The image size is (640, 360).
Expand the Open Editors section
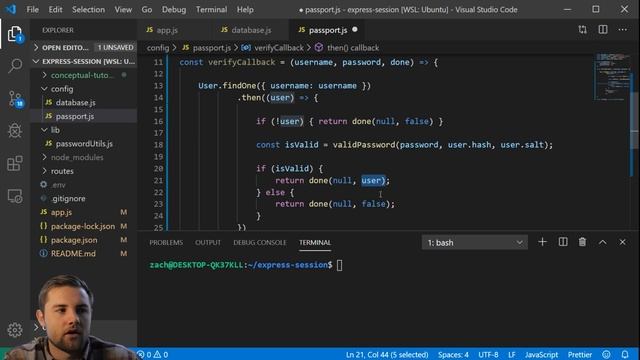click(84, 48)
